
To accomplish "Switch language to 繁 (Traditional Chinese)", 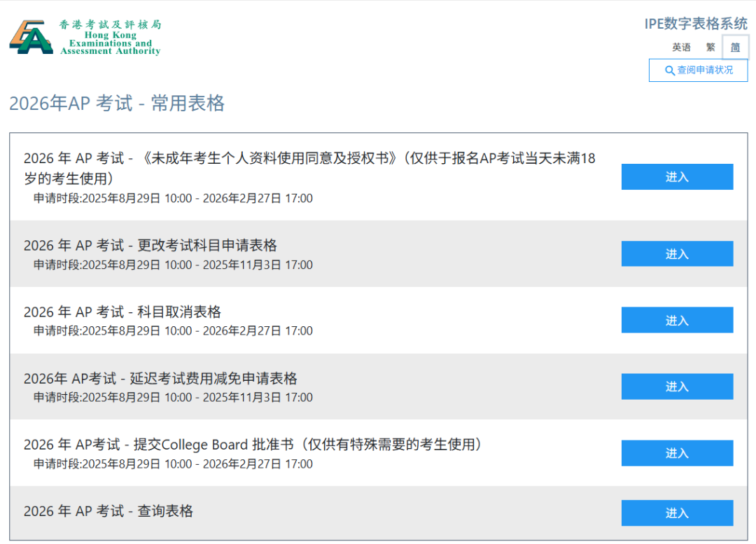I will (710, 47).
